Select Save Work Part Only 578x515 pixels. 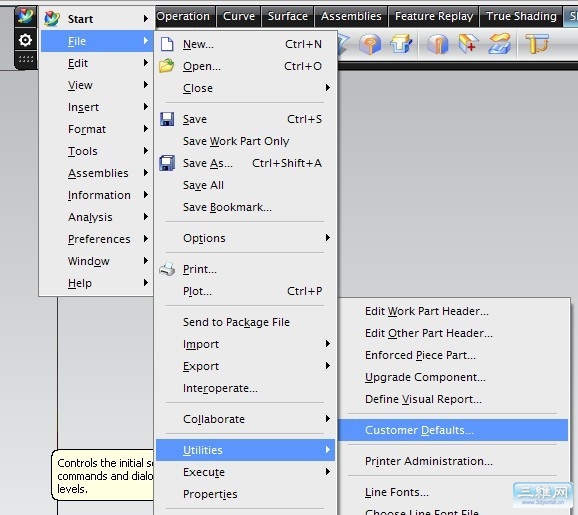coord(245,141)
